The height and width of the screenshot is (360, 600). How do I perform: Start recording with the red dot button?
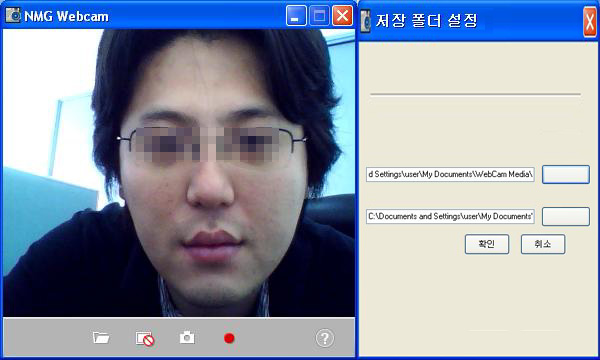[229, 338]
